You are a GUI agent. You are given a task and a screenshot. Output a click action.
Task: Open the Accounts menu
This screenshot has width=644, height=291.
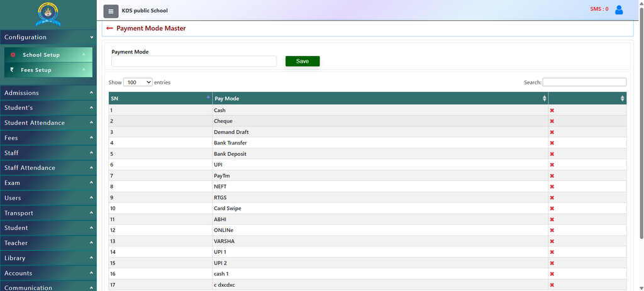coord(48,273)
